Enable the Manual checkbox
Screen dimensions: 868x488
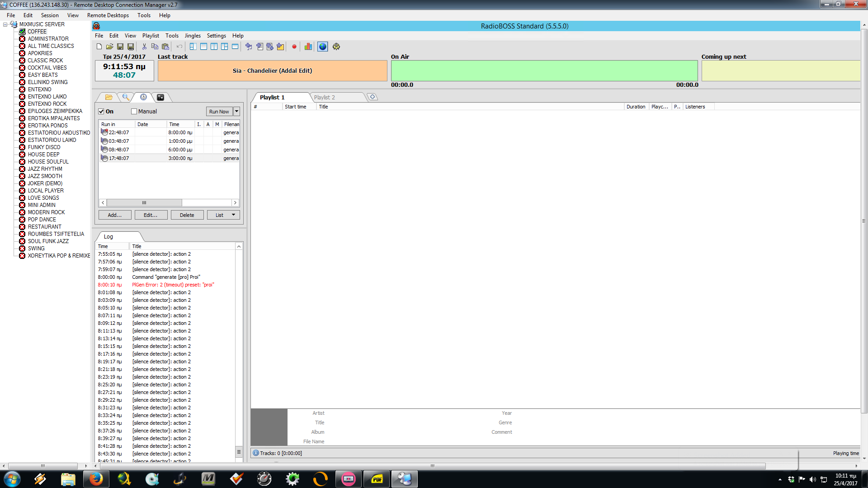point(134,112)
